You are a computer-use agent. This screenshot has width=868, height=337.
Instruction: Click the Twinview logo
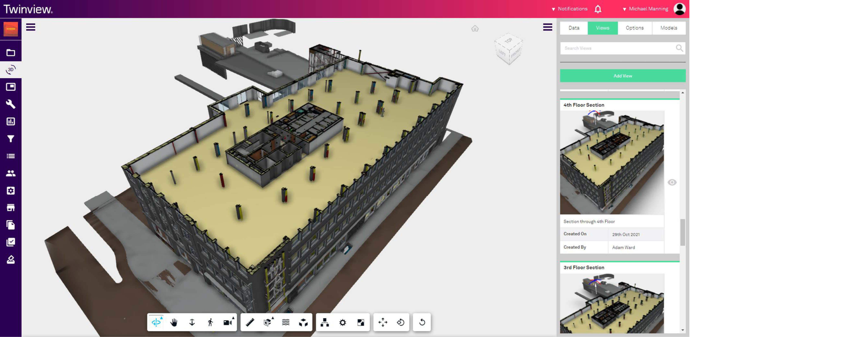pyautogui.click(x=28, y=9)
